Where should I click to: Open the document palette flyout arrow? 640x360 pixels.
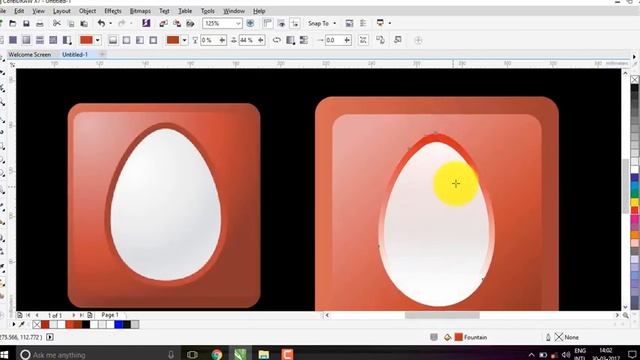13,324
